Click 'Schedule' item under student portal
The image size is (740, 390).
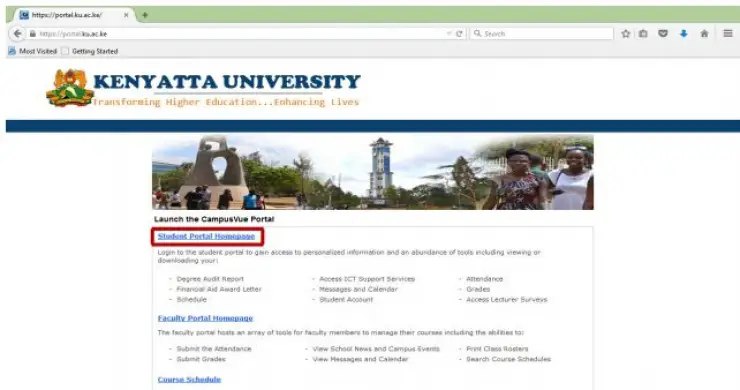192,299
